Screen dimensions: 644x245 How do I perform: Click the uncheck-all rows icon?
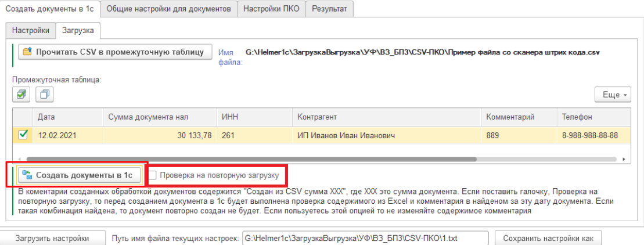pyautogui.click(x=45, y=95)
